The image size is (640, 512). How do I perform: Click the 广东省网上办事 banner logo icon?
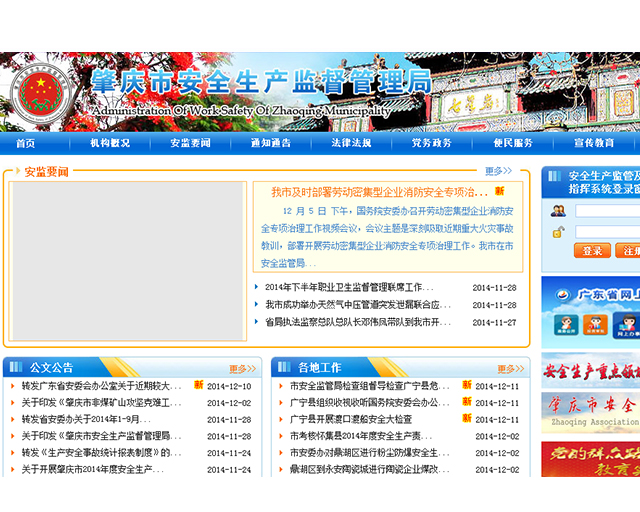pyautogui.click(x=561, y=295)
